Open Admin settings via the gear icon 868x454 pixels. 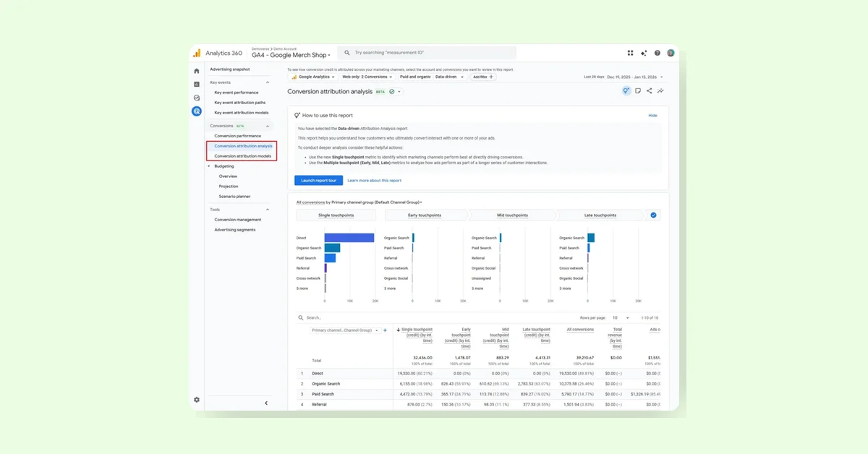click(196, 399)
